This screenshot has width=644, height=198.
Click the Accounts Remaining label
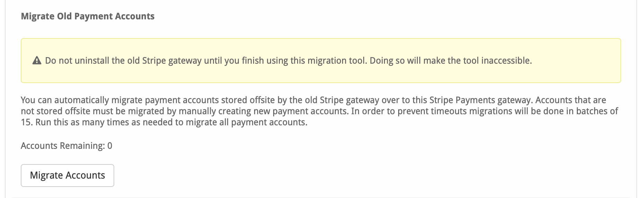tap(63, 146)
